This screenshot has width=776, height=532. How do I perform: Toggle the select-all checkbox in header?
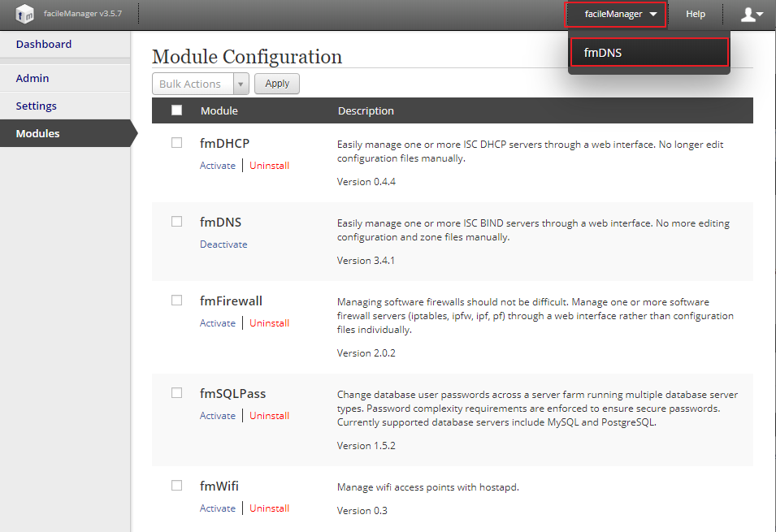pyautogui.click(x=176, y=110)
